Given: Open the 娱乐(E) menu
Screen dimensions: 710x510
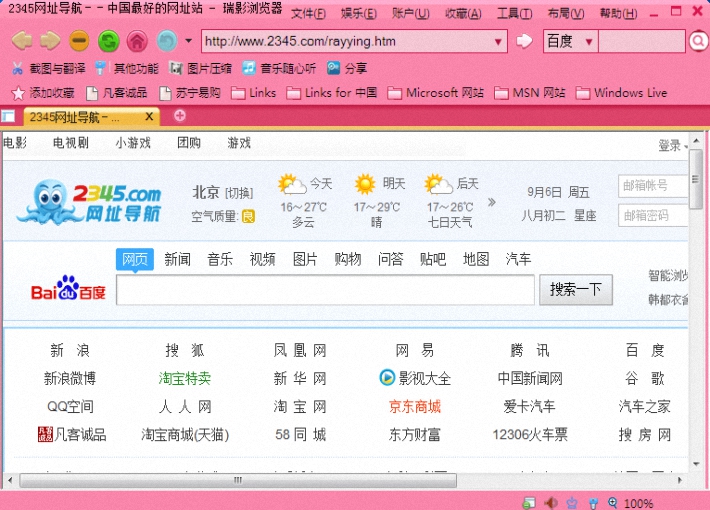Looking at the screenshot, I should click(359, 14).
